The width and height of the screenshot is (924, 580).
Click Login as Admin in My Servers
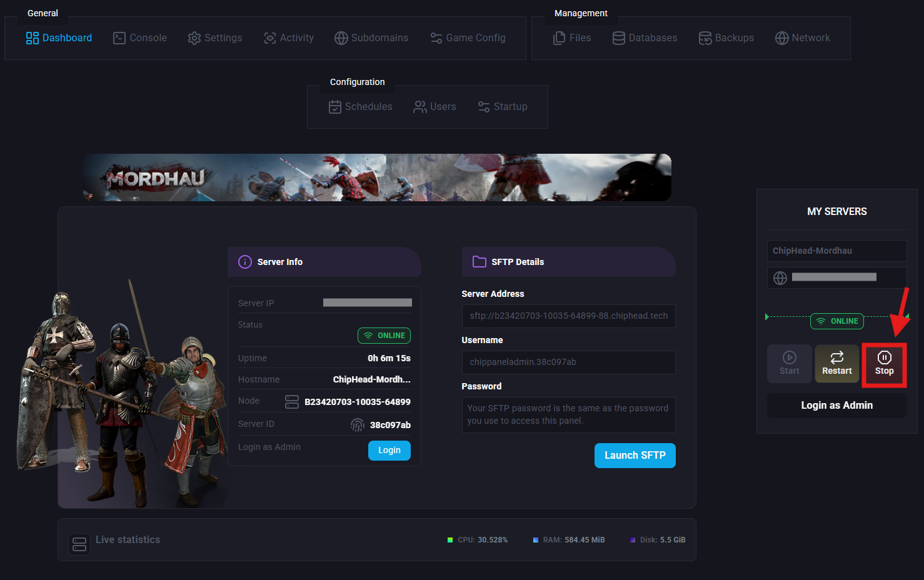pyautogui.click(x=837, y=406)
